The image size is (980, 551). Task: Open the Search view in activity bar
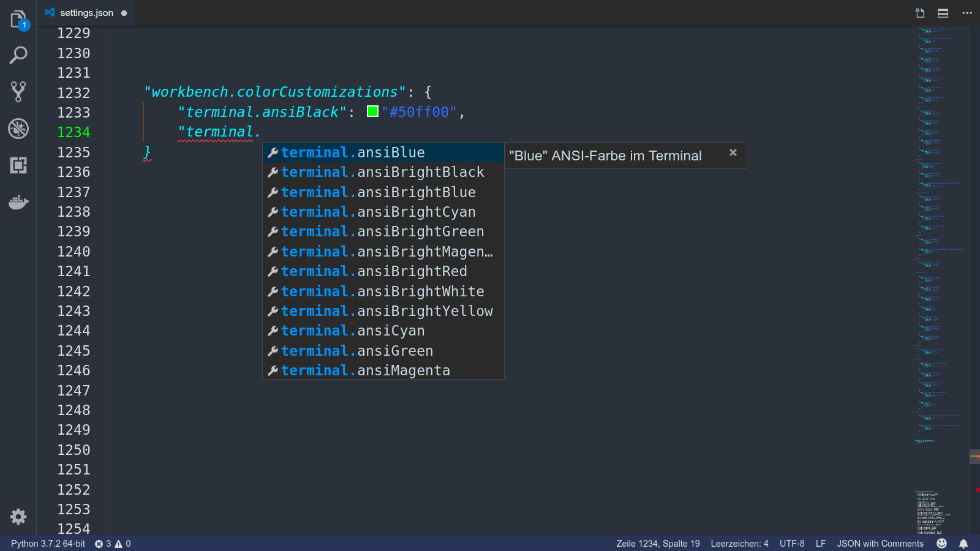18,55
